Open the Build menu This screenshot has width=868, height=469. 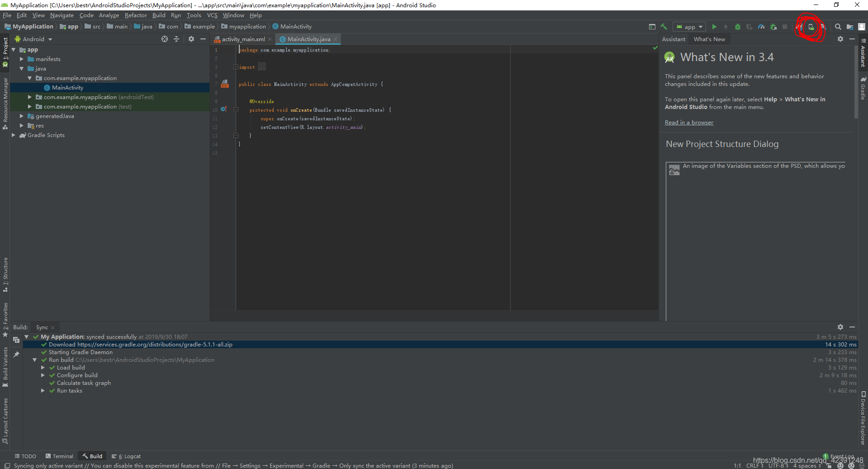[x=159, y=15]
